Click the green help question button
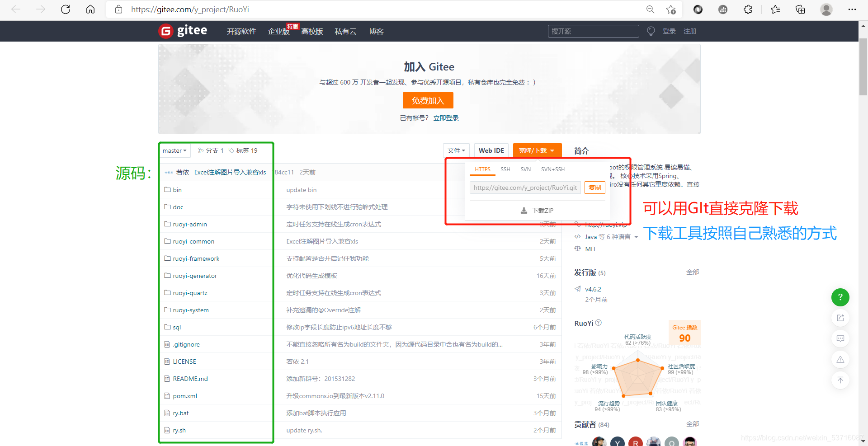This screenshot has width=868, height=446. pyautogui.click(x=840, y=297)
